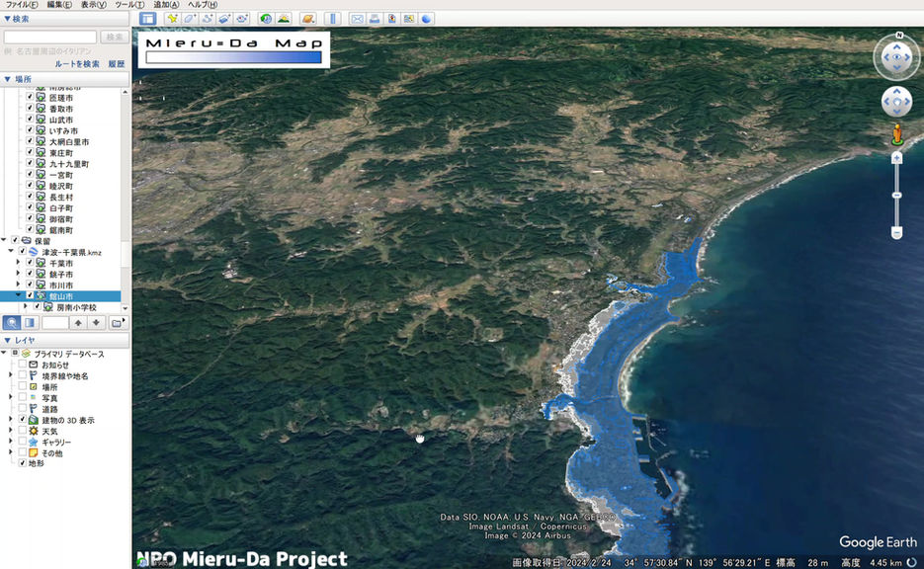Collapse the 場所 panel
Image resolution: width=924 pixels, height=569 pixels.
(7, 79)
